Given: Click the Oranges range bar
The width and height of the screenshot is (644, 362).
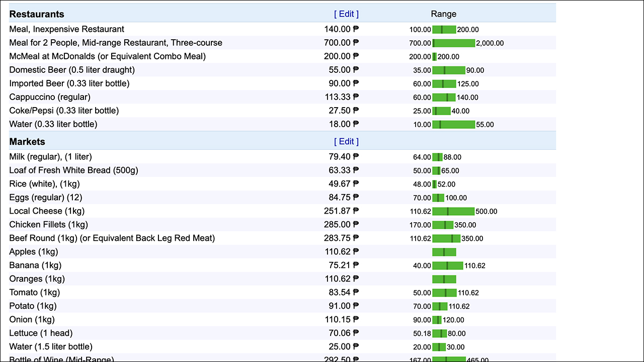Looking at the screenshot, I should click(x=444, y=279).
